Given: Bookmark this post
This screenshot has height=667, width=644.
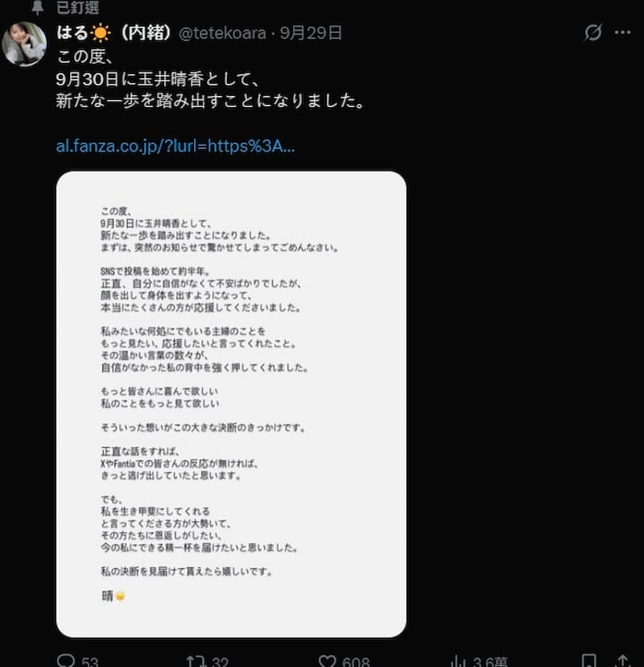Looking at the screenshot, I should click(588, 661).
